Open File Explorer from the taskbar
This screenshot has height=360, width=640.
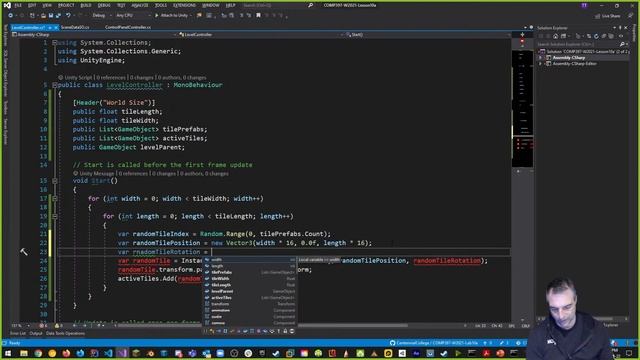click(24, 353)
